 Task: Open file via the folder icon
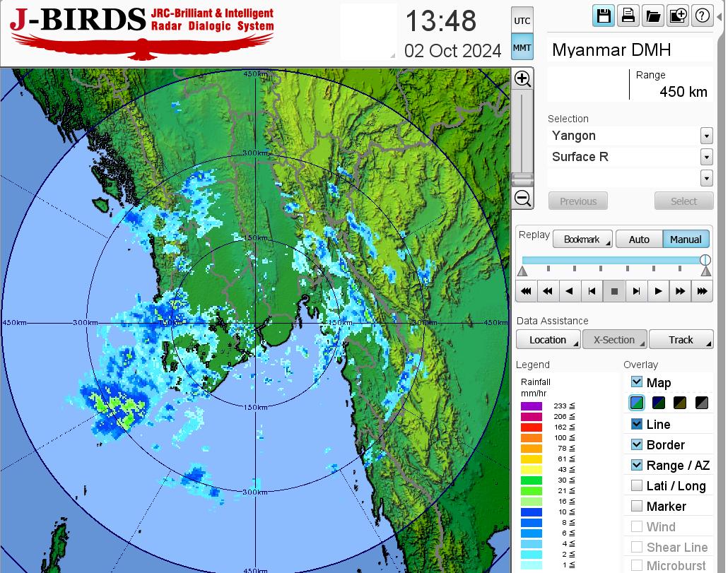click(x=652, y=16)
